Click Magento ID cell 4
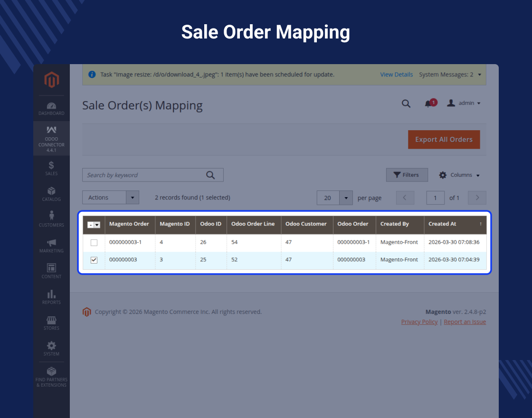The image size is (532, 418). click(x=161, y=242)
